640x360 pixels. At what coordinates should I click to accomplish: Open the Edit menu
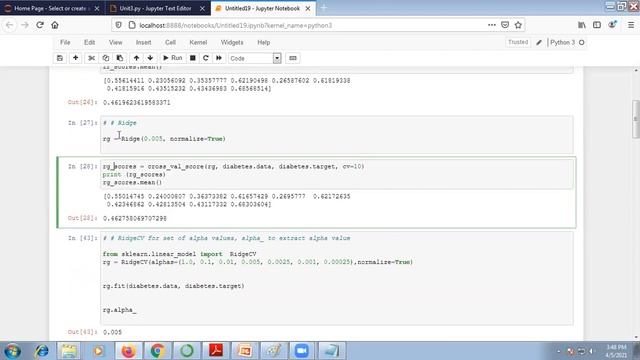coord(89,42)
